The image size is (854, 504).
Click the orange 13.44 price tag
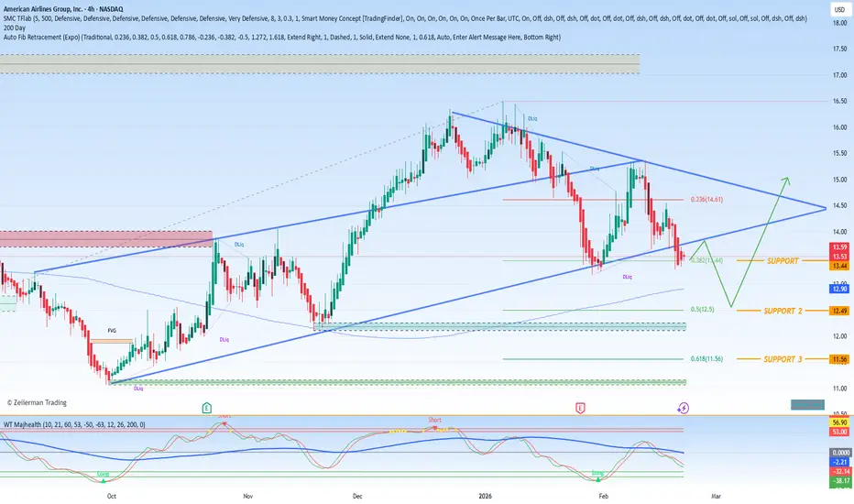(x=839, y=266)
